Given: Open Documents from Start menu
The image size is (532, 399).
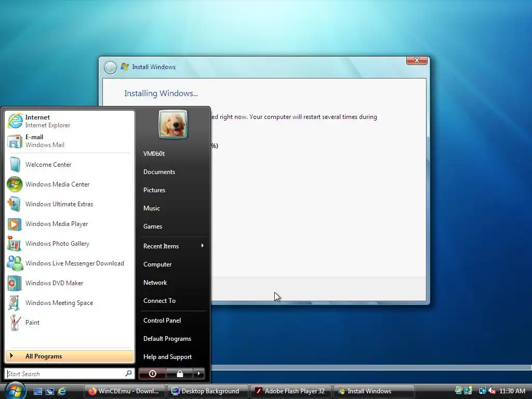Looking at the screenshot, I should (173, 172).
